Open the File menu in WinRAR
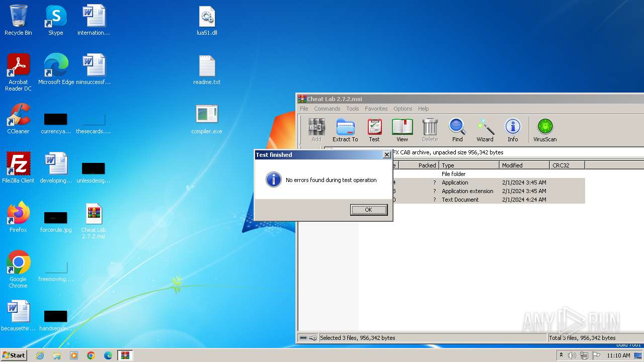Viewport: 644px width, 362px height. click(x=304, y=109)
